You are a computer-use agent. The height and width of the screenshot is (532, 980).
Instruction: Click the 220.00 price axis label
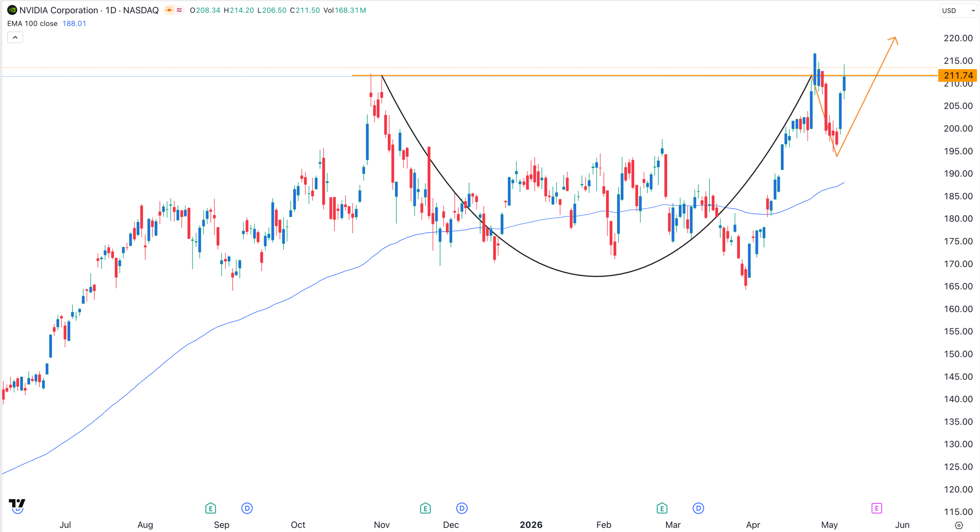958,38
